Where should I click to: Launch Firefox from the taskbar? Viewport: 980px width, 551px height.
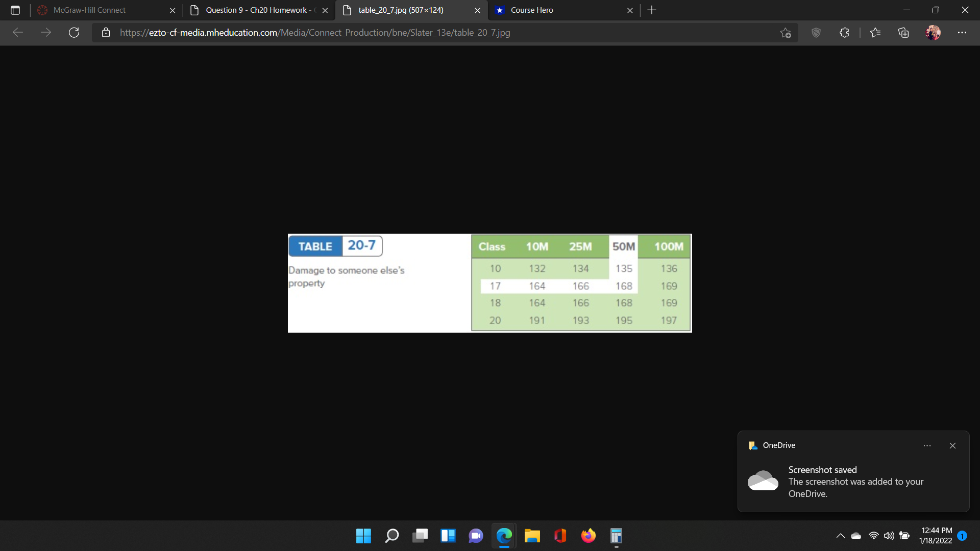coord(588,536)
